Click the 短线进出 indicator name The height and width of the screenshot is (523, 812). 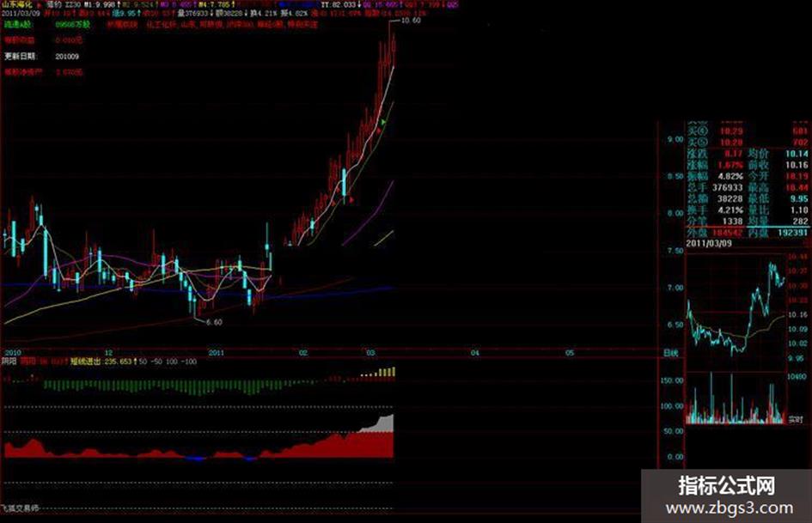86,362
